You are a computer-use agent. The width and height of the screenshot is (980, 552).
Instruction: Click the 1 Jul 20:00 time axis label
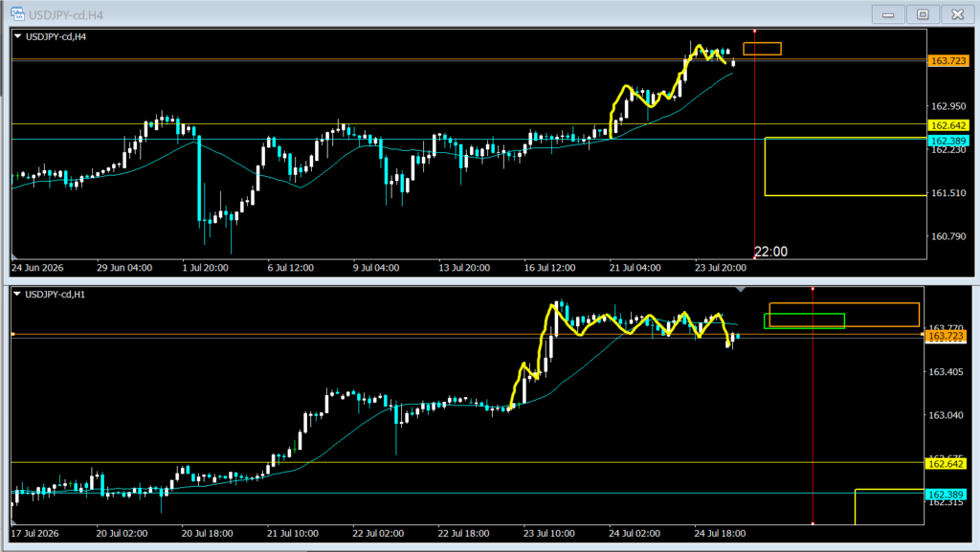click(205, 267)
